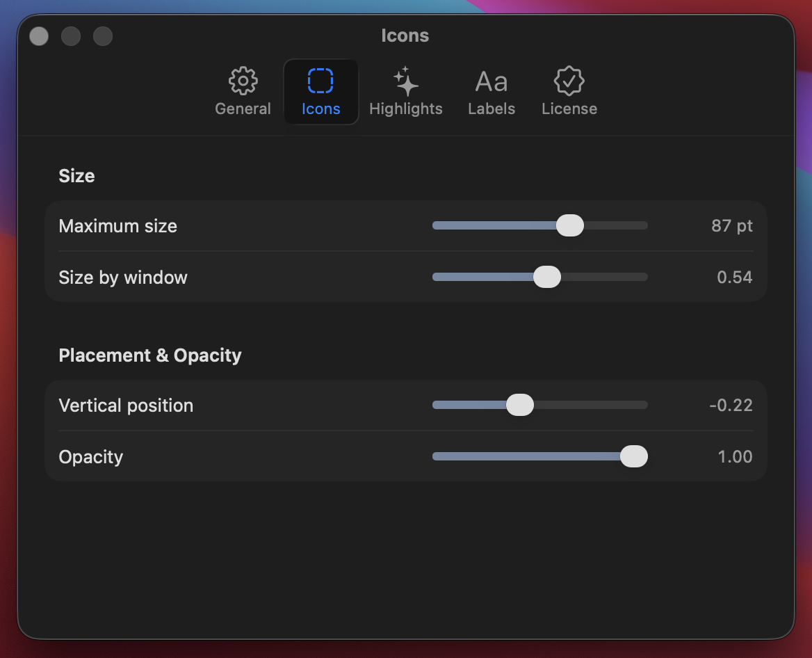
Task: Open the Highlights sparkles icon
Action: [405, 81]
